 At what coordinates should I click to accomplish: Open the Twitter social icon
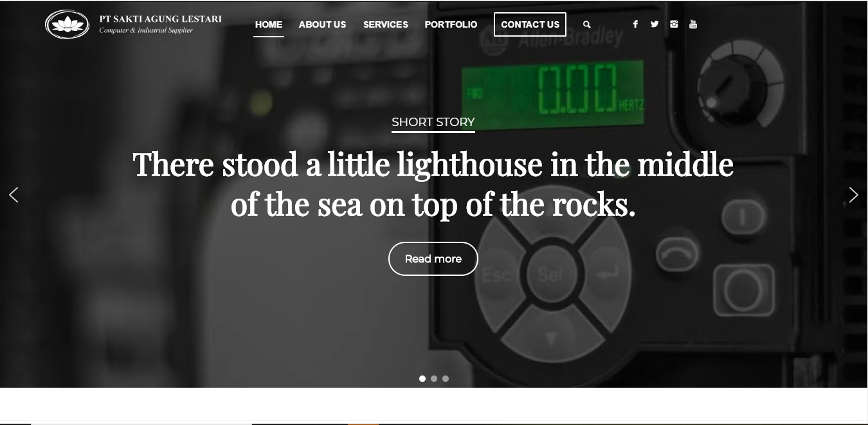point(655,24)
